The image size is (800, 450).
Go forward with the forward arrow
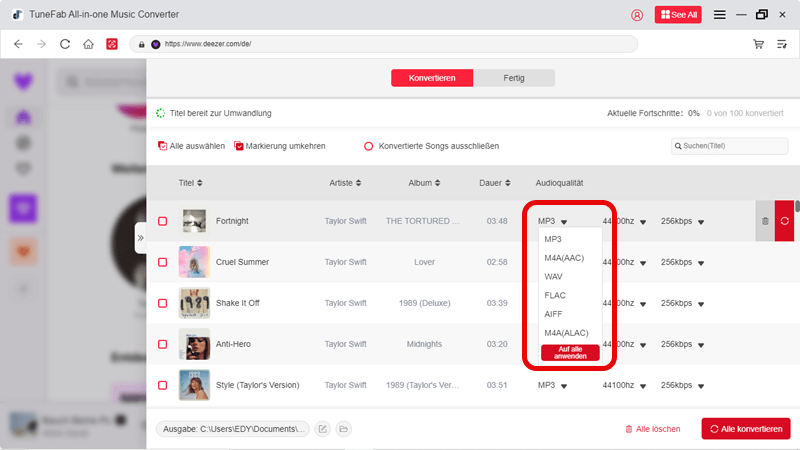(41, 44)
